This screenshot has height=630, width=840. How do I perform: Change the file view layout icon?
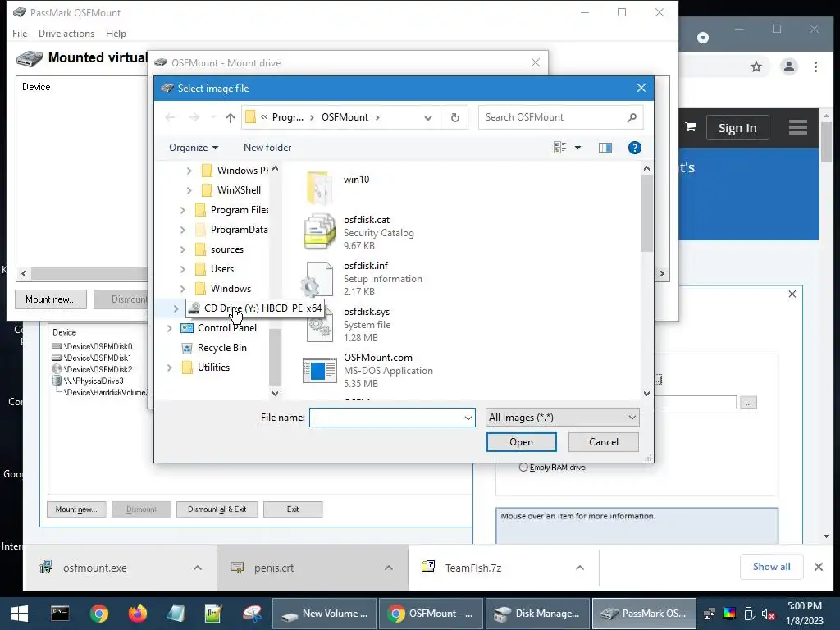tap(559, 148)
